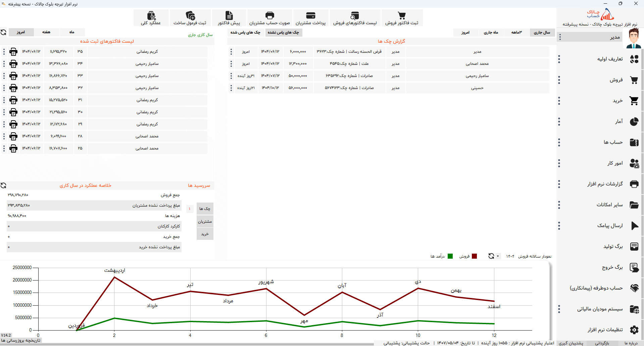Click the مشتریان (customers) due-dates button
This screenshot has width=644, height=346.
click(x=205, y=221)
